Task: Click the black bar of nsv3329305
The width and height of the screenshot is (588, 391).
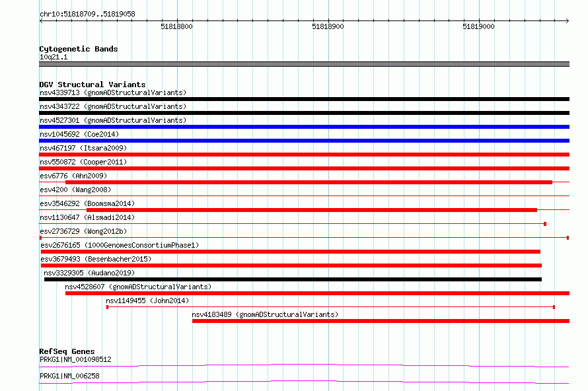Action: (293, 279)
